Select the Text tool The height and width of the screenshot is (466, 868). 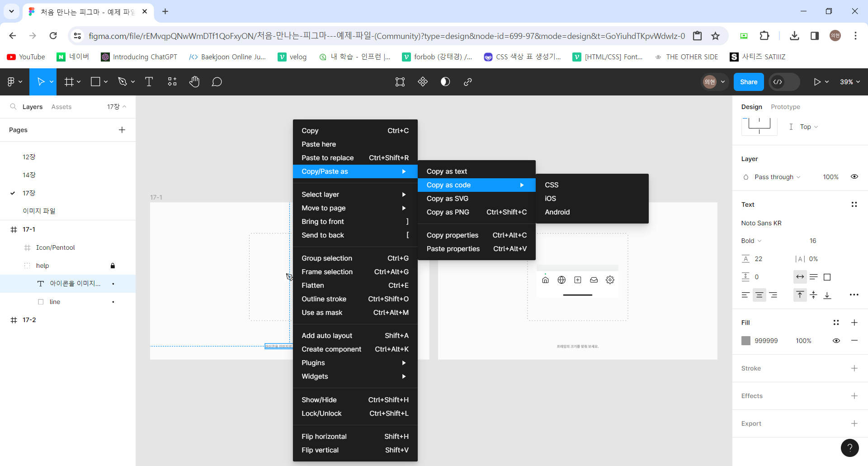click(149, 82)
